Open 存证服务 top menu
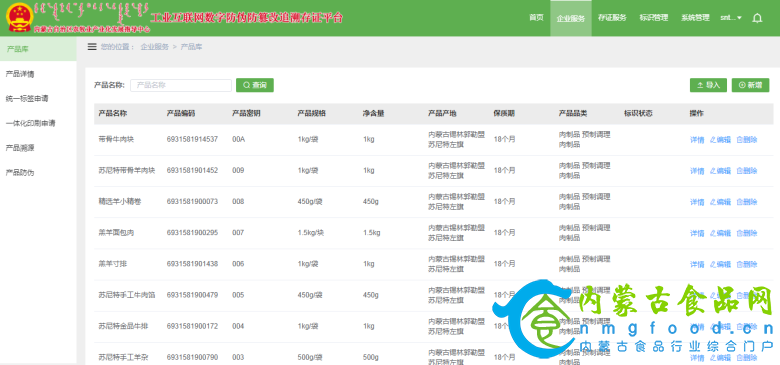 click(x=612, y=18)
